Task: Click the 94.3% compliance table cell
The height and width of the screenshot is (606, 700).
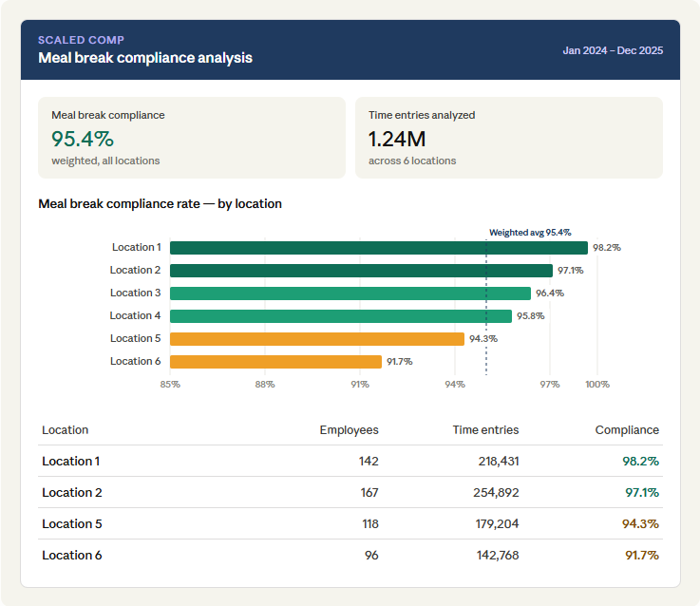Action: point(640,523)
